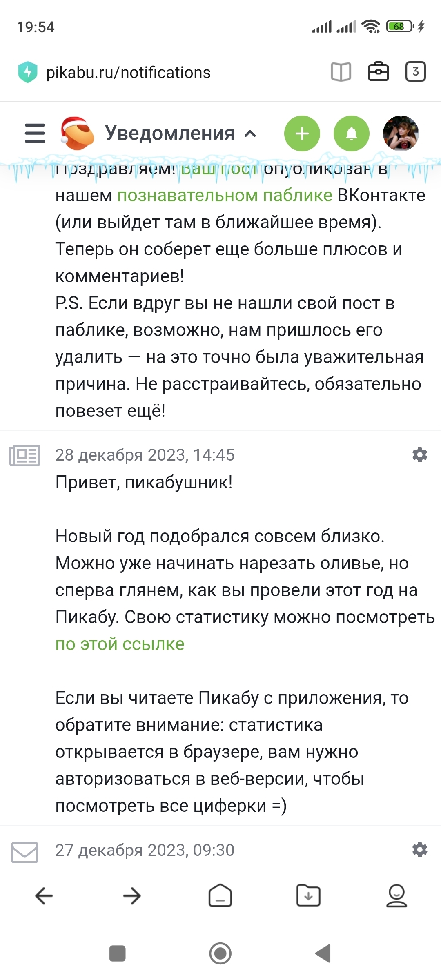Screen dimensions: 441x980
Task: Open the browser home page button
Action: click(220, 896)
